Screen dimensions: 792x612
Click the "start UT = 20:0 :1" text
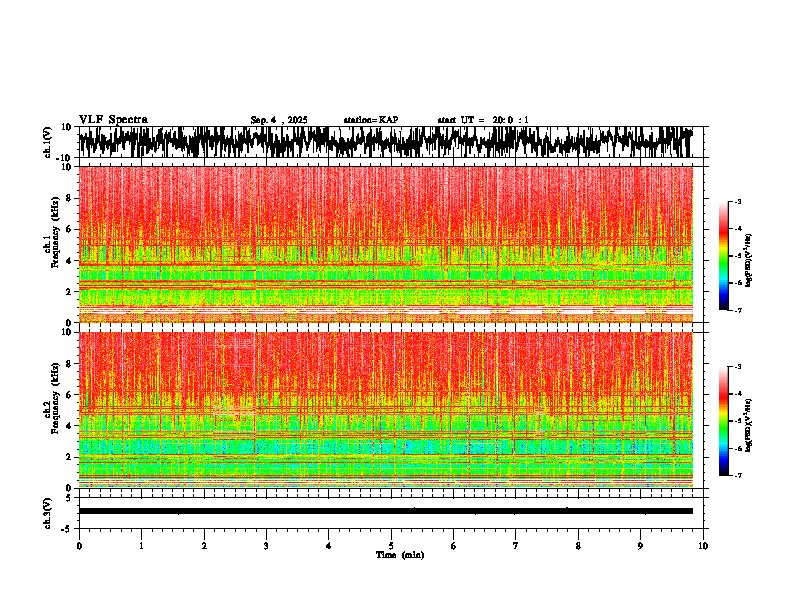click(x=483, y=120)
